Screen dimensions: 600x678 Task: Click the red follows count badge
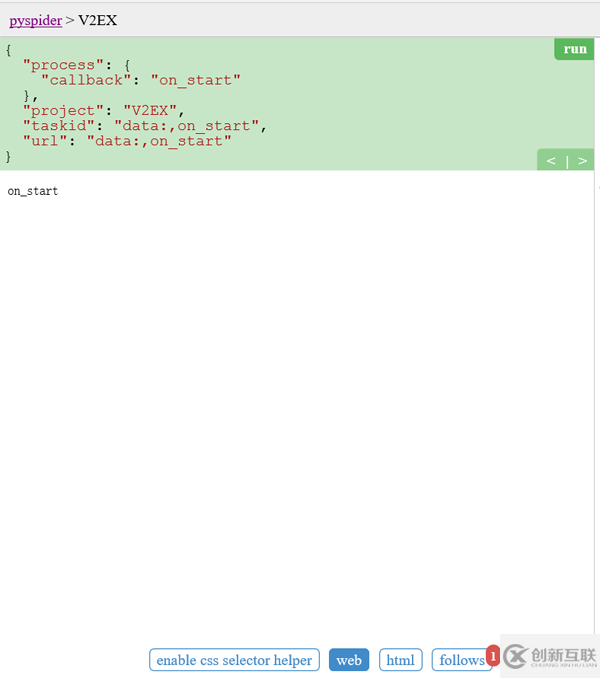coord(493,656)
